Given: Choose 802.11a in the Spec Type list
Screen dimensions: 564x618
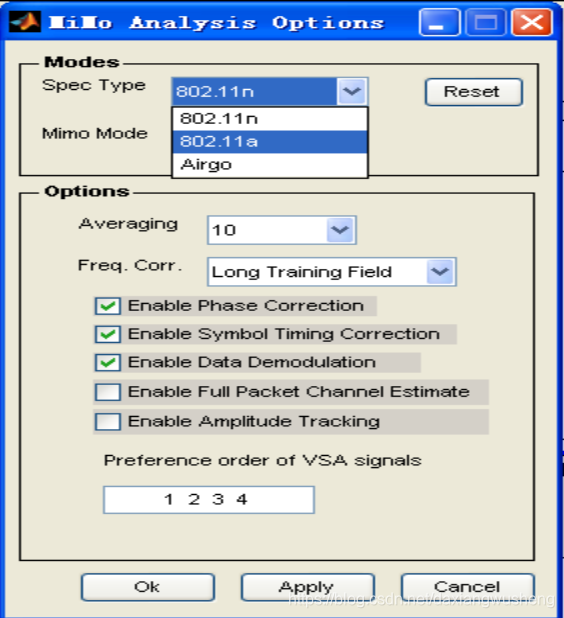Looking at the screenshot, I should (x=270, y=141).
